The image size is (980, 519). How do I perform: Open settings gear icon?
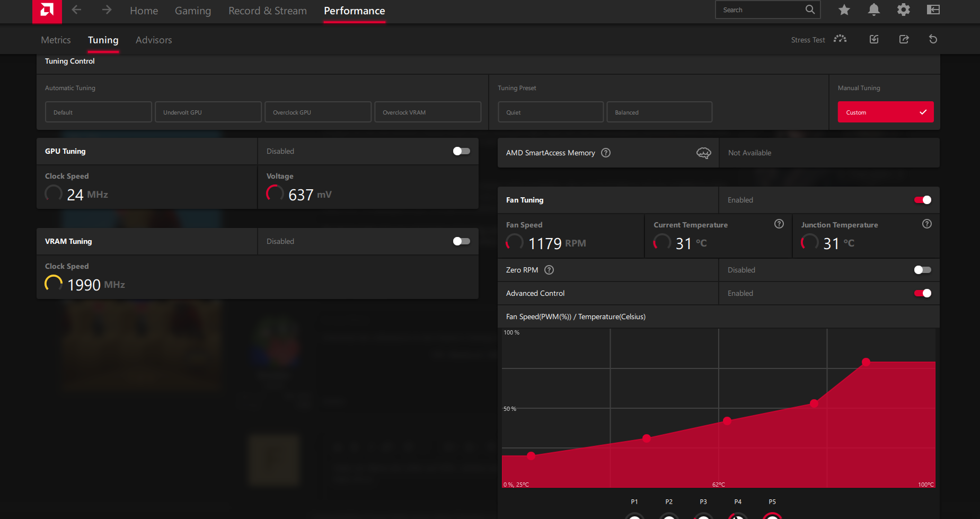click(x=904, y=10)
